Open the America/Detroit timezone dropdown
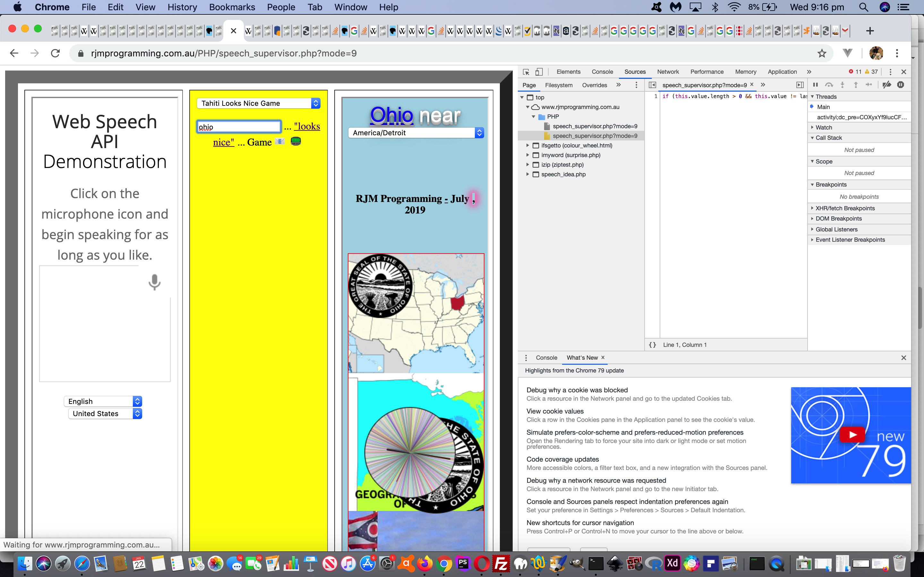This screenshot has width=924, height=577. pyautogui.click(x=416, y=133)
